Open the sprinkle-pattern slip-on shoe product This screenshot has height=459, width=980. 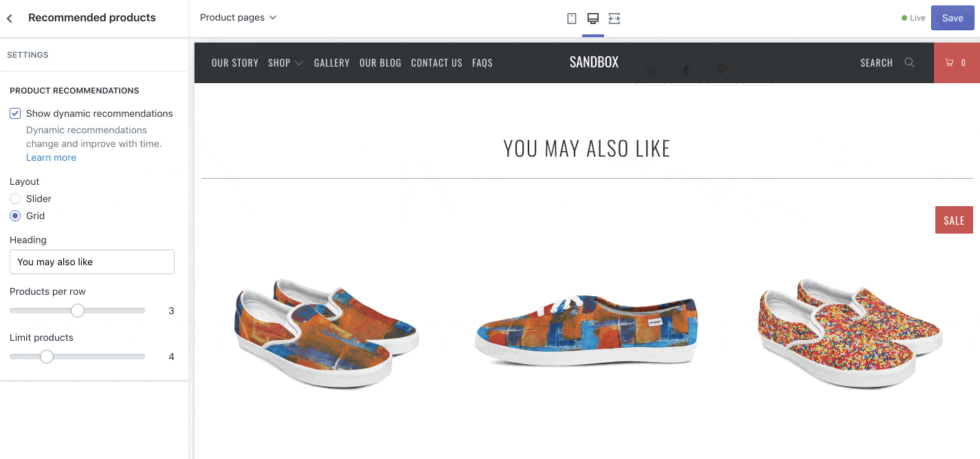(849, 333)
